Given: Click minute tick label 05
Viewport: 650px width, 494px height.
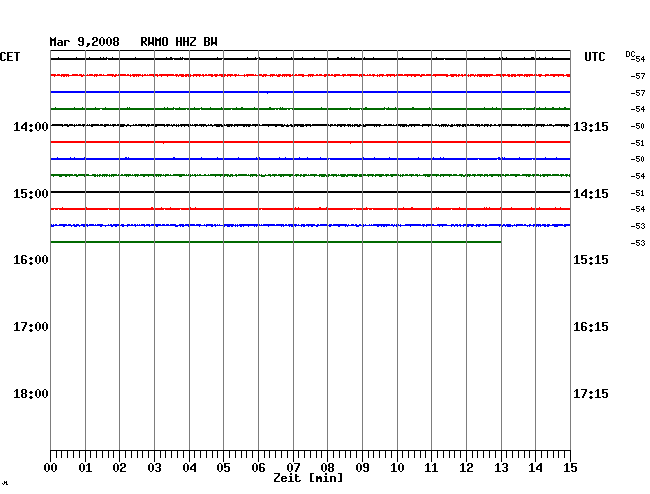Looking at the screenshot, I should coord(223,467).
